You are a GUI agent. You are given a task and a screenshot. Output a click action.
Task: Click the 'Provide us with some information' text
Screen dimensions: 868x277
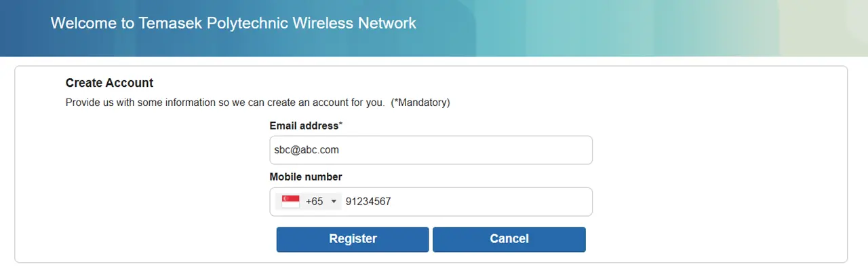click(x=225, y=103)
